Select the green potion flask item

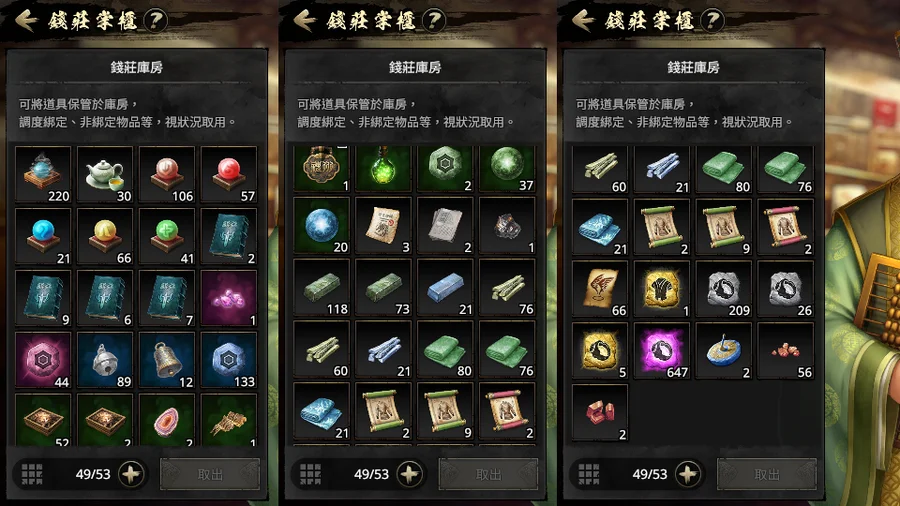coord(383,168)
